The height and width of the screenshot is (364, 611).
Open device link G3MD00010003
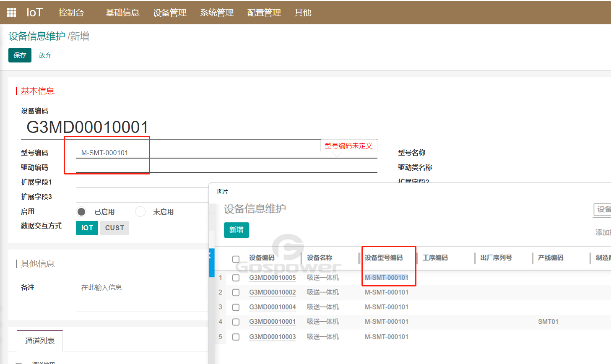coord(273,337)
